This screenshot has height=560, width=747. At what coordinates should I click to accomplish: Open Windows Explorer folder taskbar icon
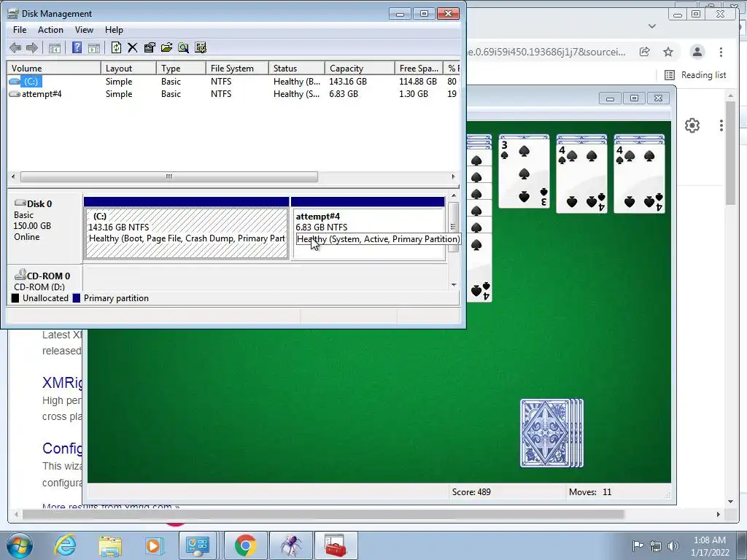110,545
